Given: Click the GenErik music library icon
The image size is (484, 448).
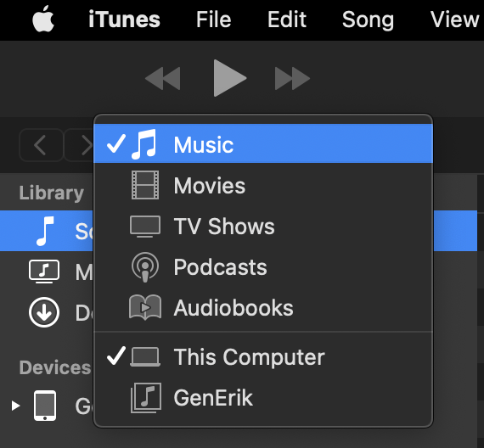Looking at the screenshot, I should coord(146,398).
